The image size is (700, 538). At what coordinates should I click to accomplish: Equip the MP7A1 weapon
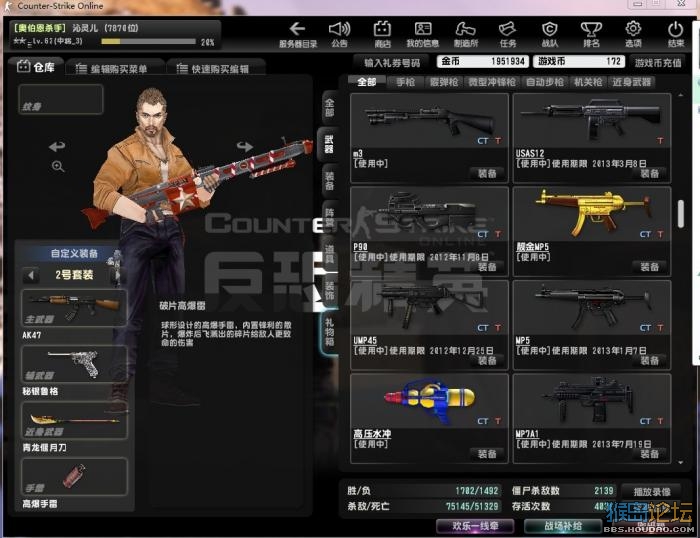649,454
